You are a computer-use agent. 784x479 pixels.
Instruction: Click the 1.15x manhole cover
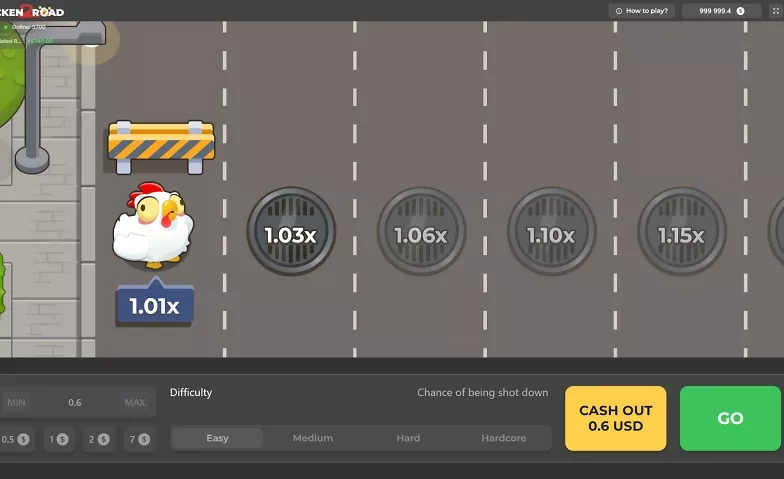681,233
